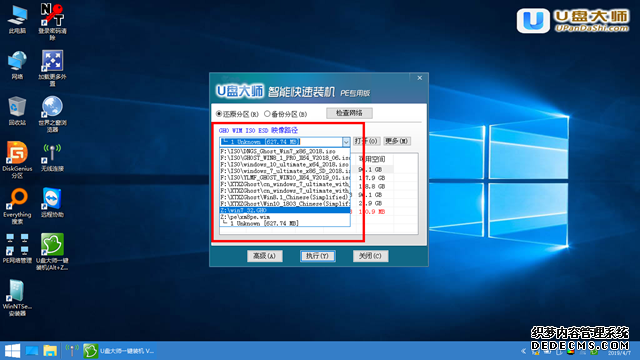Choose Win10_1803_Chinese(Simplified) list entry
Image resolution: width=640 pixels, height=360 pixels.
click(x=285, y=204)
